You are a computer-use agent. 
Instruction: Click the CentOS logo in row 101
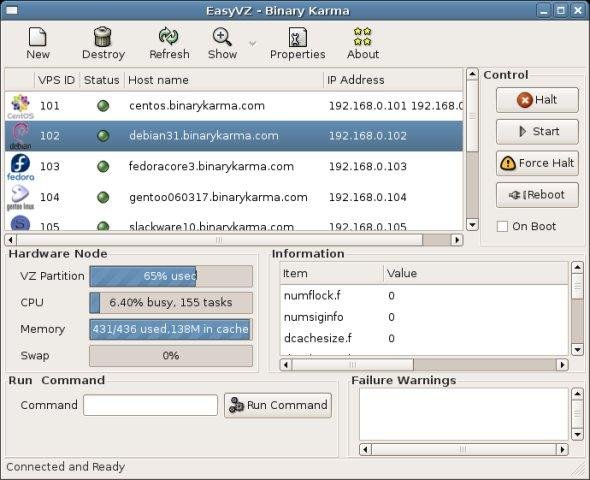20,106
